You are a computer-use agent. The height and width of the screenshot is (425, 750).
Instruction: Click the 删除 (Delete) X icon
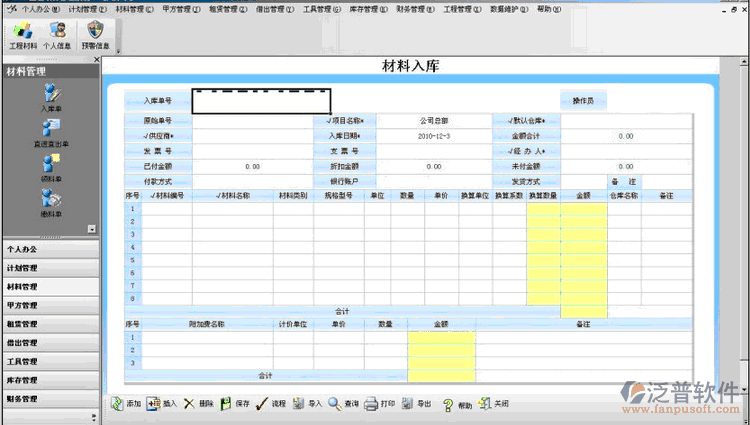click(189, 403)
